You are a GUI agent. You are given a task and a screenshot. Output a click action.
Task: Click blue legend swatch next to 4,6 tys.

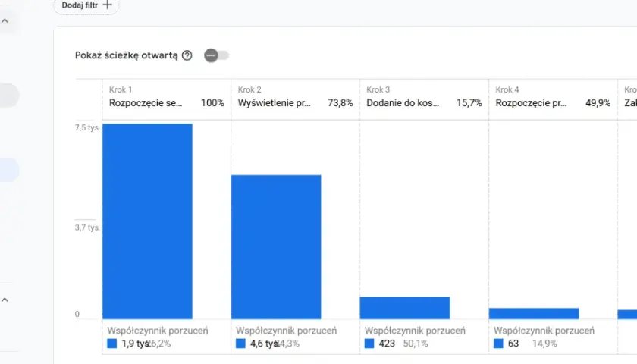(x=240, y=344)
